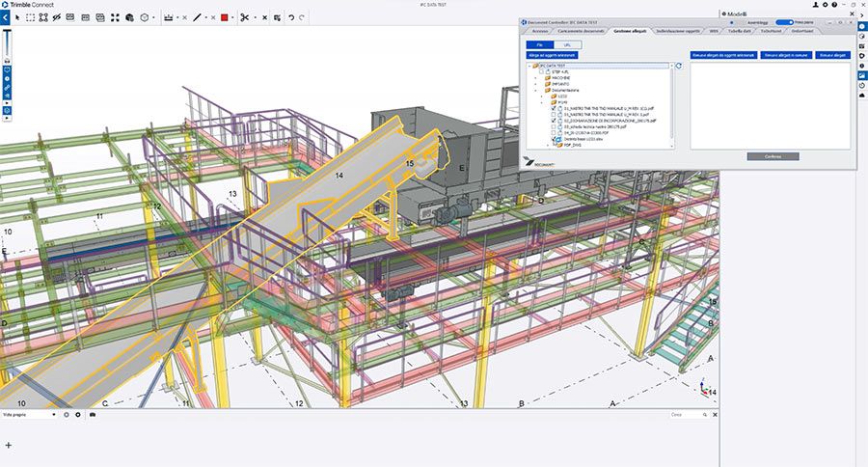Refresh the document tree list
The image size is (868, 467).
pos(680,68)
